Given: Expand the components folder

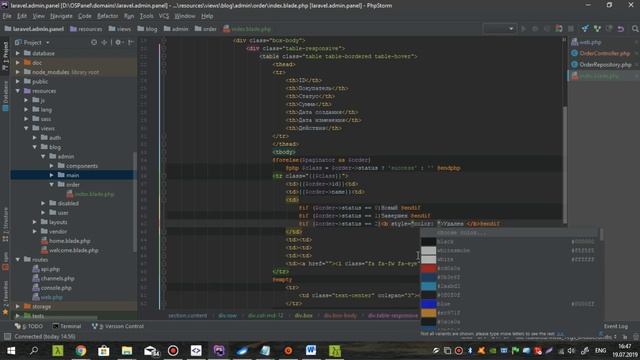Looking at the screenshot, I should [51, 166].
